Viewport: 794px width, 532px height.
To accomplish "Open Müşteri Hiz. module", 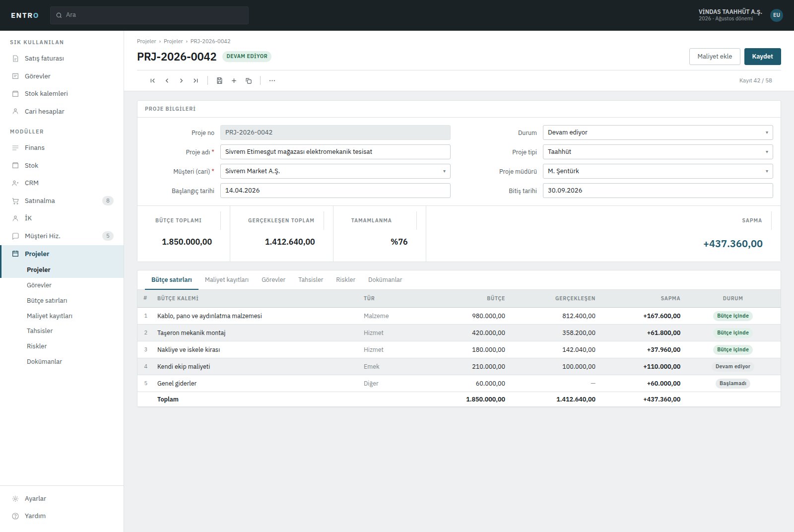I will coord(62,236).
